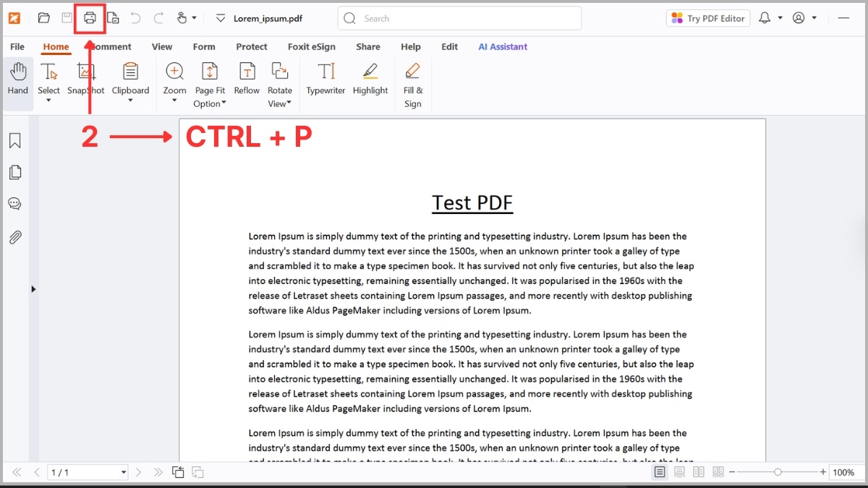
Task: Toggle single page view mode
Action: click(660, 471)
